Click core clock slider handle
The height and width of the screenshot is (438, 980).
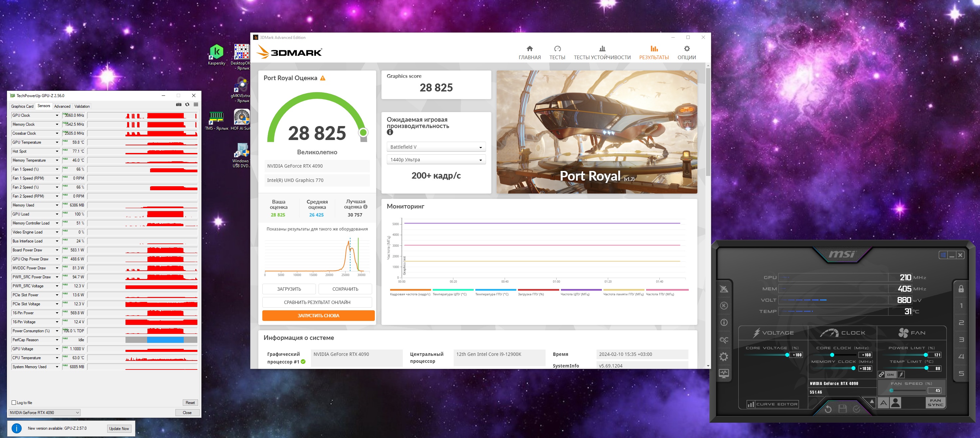tap(832, 355)
